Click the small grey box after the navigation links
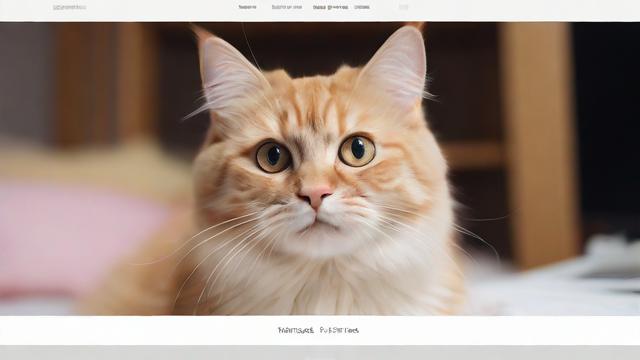Image resolution: width=640 pixels, height=360 pixels. pos(403,7)
